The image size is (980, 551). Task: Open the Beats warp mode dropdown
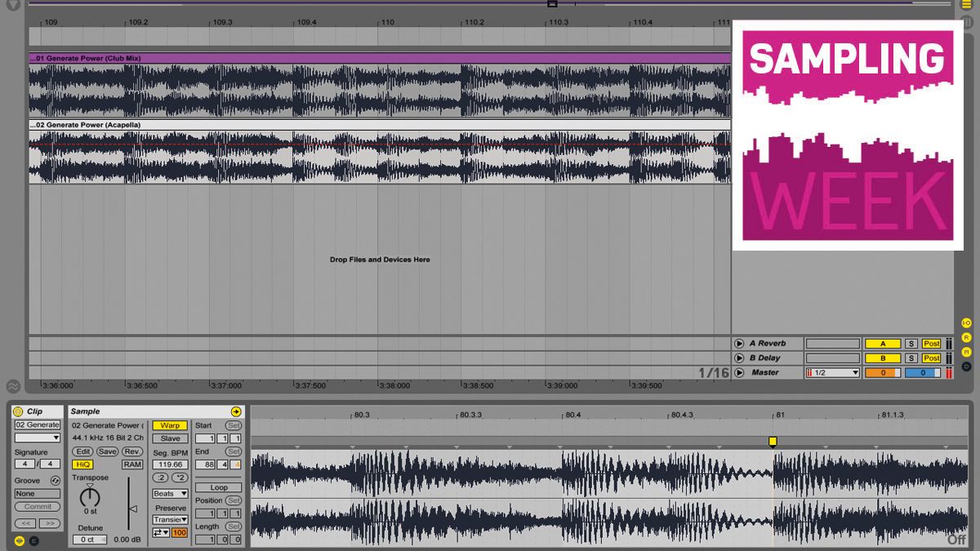click(171, 493)
